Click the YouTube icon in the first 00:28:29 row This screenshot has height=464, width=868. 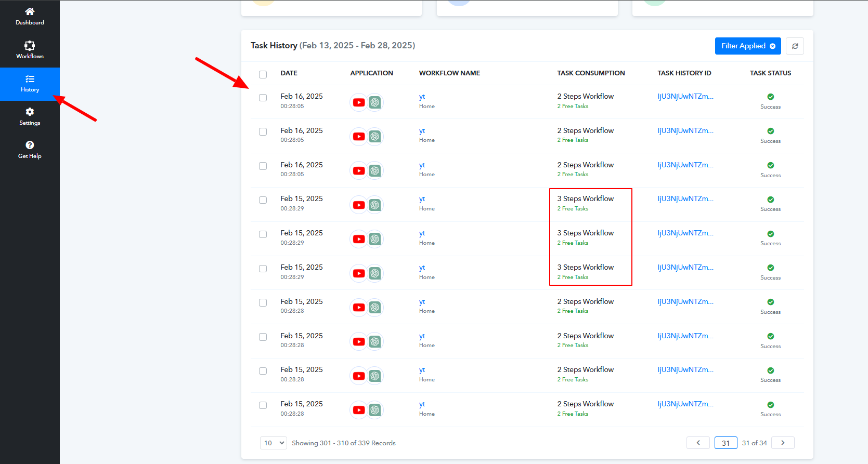(x=359, y=205)
